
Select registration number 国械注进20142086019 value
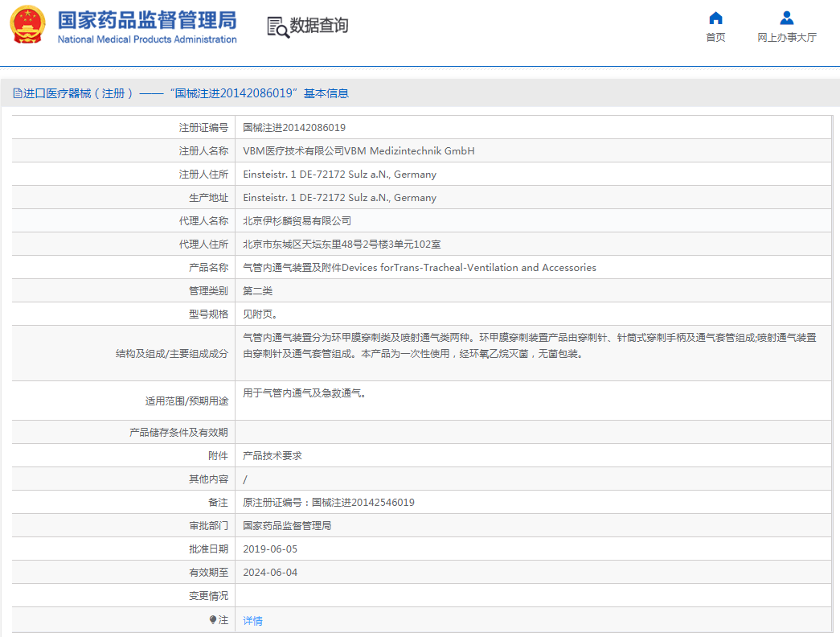click(294, 128)
